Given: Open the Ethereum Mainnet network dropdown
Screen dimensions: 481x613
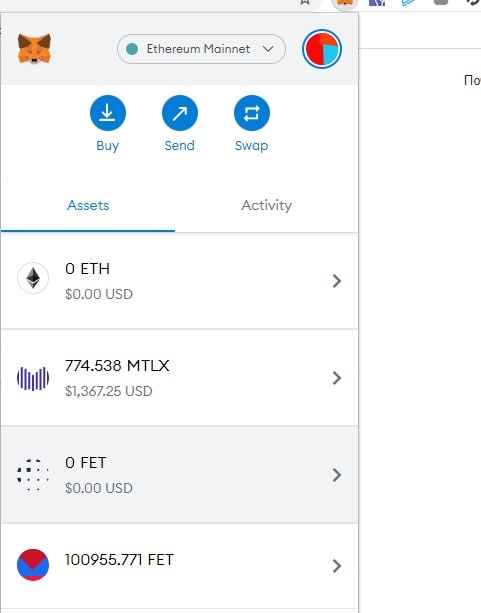Looking at the screenshot, I should click(201, 49).
